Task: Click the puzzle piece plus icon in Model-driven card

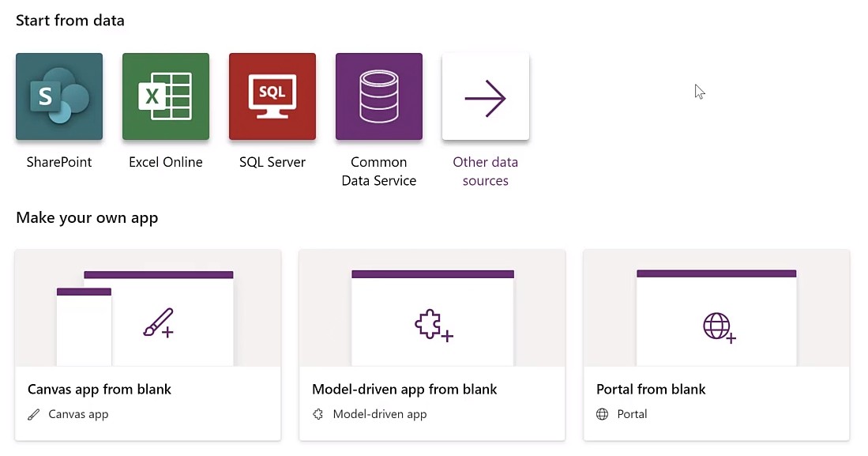Action: [x=434, y=325]
